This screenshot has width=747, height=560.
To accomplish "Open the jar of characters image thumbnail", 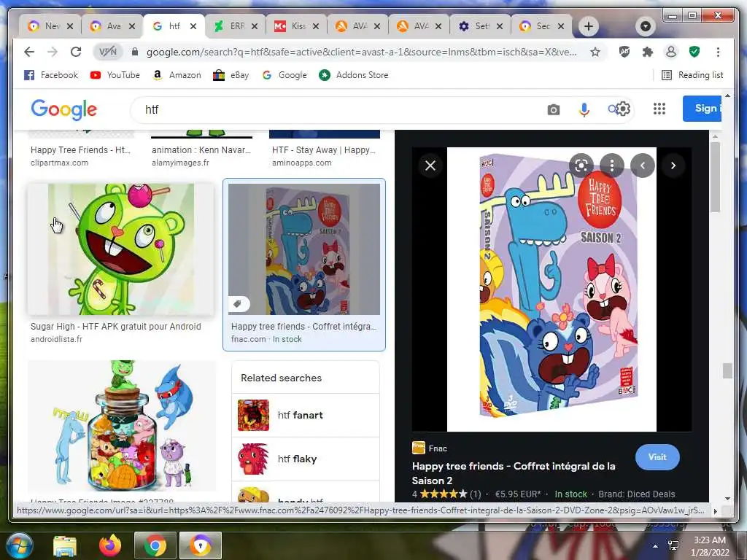I will (x=122, y=426).
